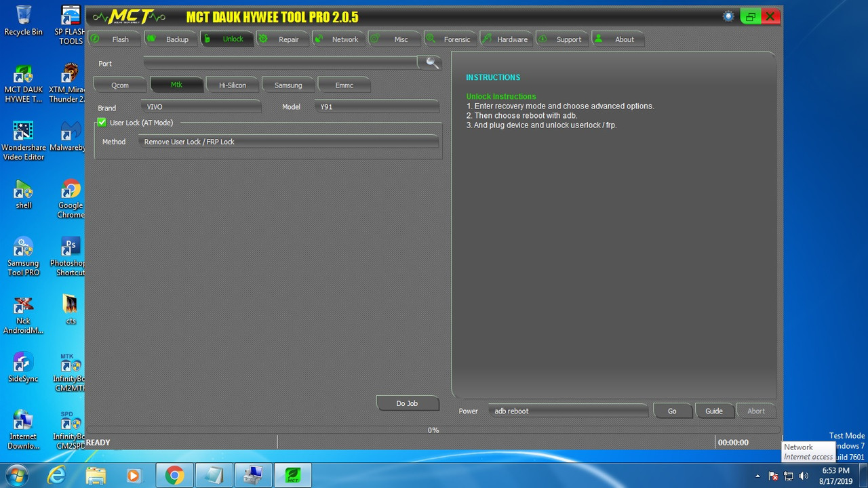868x488 pixels.
Task: Open the Model dropdown showing Y91
Action: 376,107
